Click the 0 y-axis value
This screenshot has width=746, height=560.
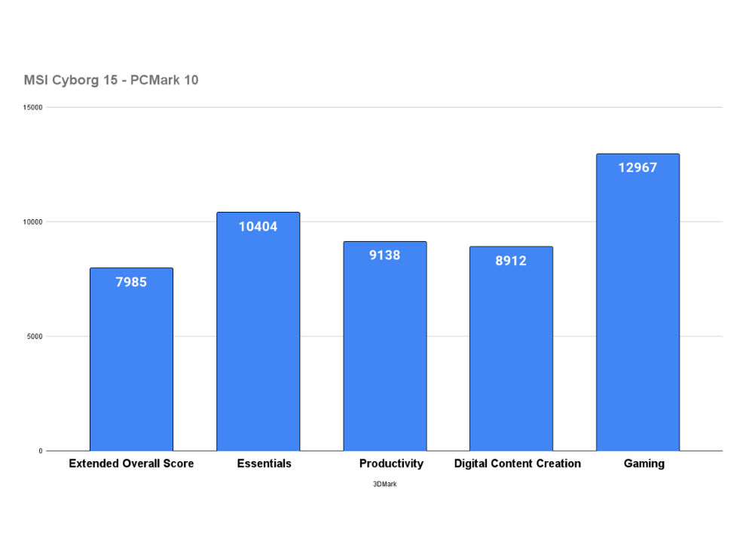pyautogui.click(x=41, y=451)
